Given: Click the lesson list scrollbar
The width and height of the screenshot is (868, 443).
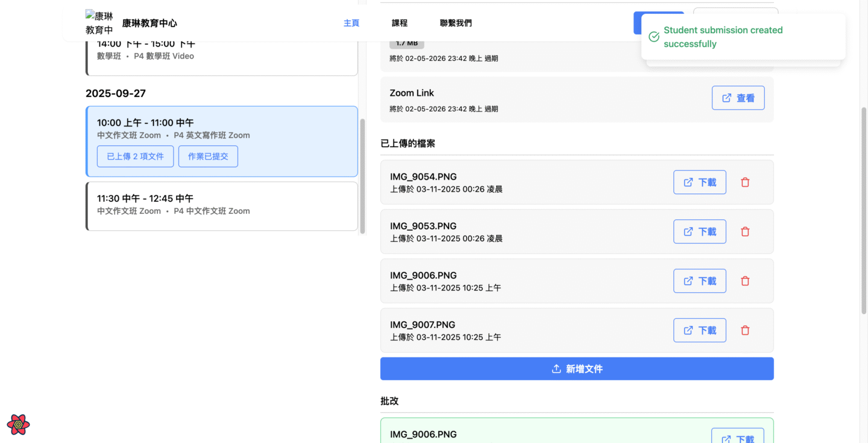Looking at the screenshot, I should pos(362,175).
